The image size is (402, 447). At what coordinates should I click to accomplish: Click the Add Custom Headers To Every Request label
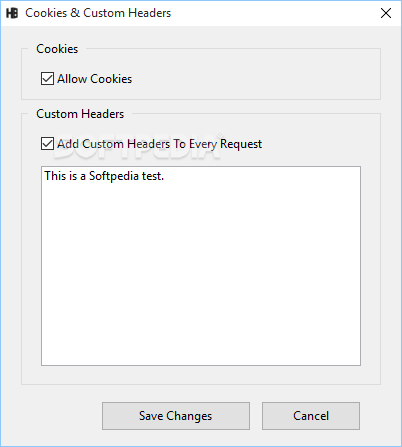click(x=159, y=144)
